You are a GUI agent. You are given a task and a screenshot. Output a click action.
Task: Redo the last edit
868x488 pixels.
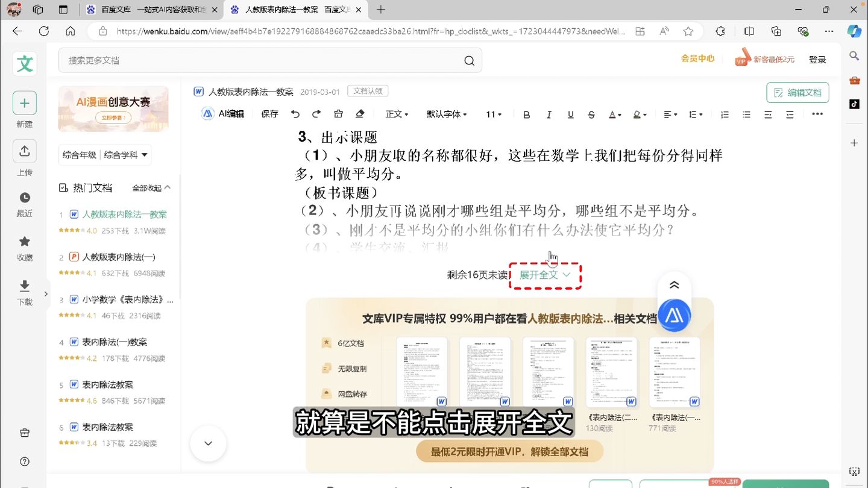coord(316,114)
